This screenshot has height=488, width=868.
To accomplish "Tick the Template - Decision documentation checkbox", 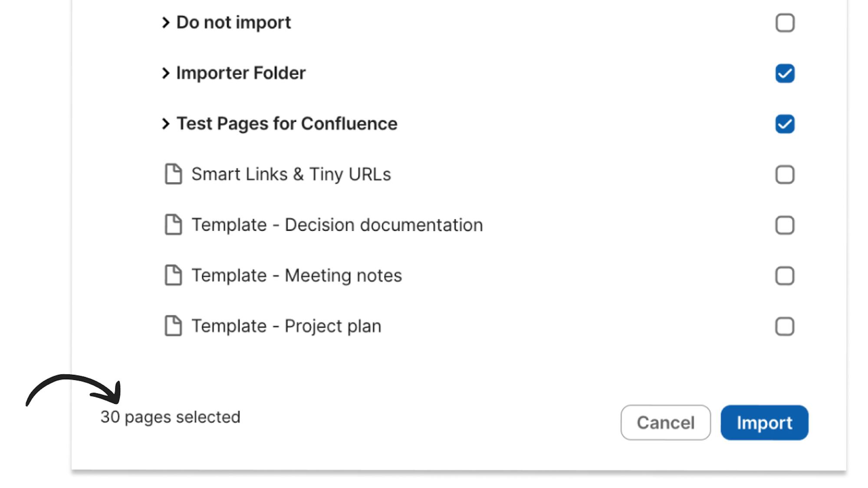I will click(x=785, y=225).
